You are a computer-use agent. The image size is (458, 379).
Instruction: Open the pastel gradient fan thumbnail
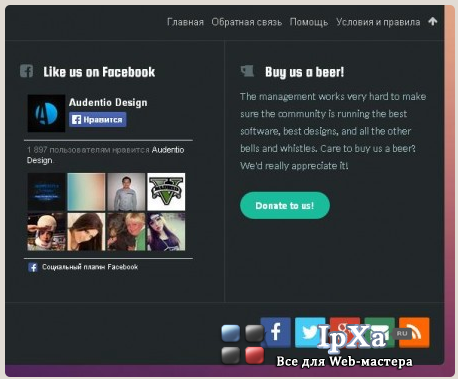(x=86, y=192)
